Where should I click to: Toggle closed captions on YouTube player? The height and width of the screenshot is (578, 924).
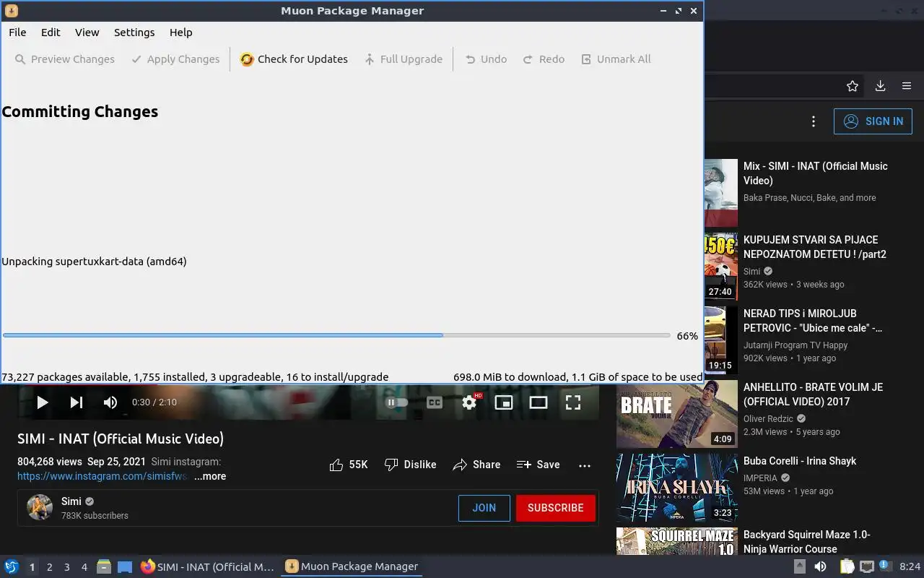(x=435, y=402)
